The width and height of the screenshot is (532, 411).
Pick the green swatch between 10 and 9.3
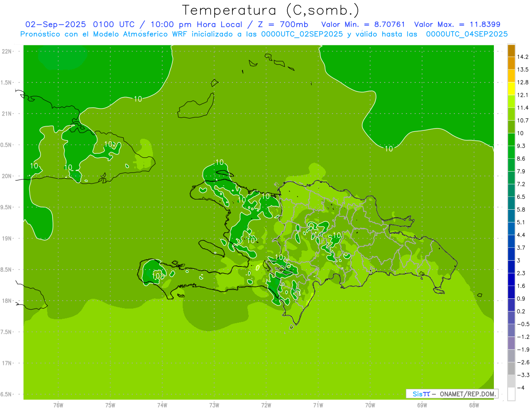[x=511, y=140]
